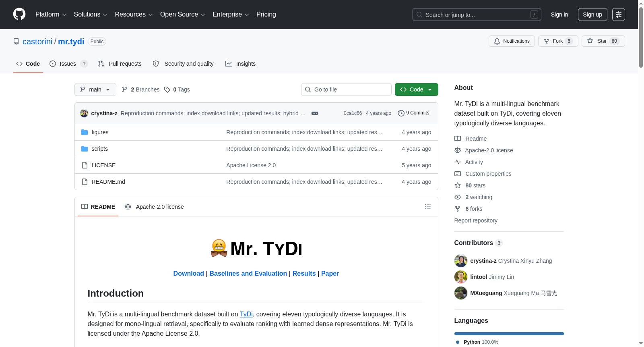Open the Contributors section heading link

coord(479,243)
